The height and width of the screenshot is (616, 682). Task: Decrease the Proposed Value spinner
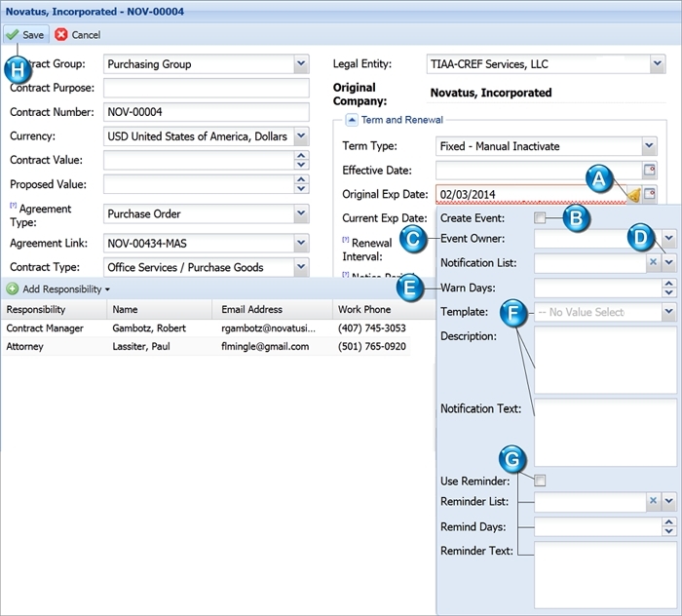301,189
